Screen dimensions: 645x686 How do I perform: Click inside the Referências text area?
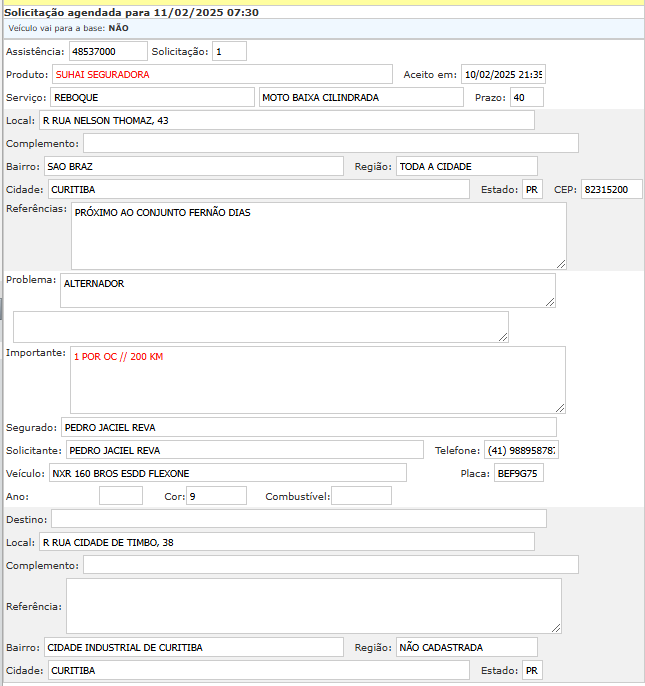[x=318, y=236]
